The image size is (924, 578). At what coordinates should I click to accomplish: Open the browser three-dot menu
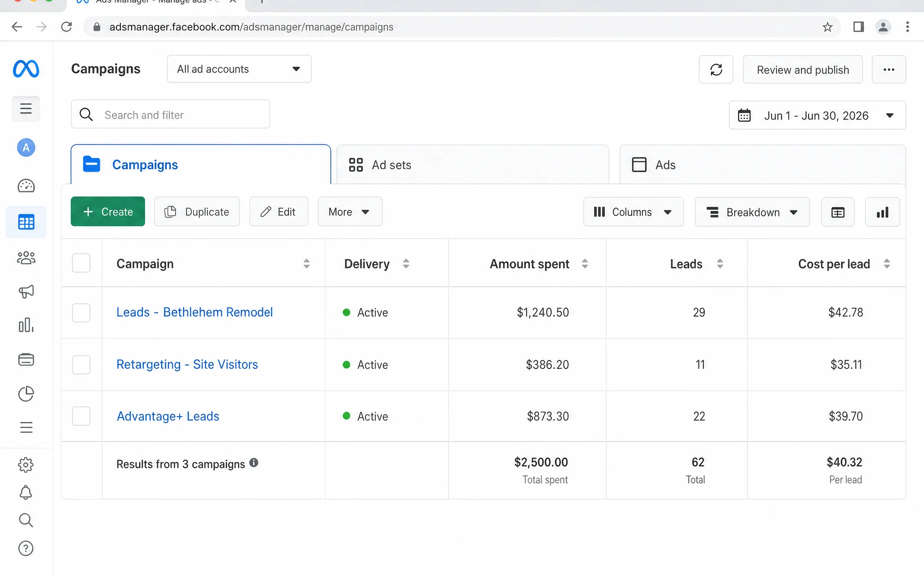click(907, 27)
